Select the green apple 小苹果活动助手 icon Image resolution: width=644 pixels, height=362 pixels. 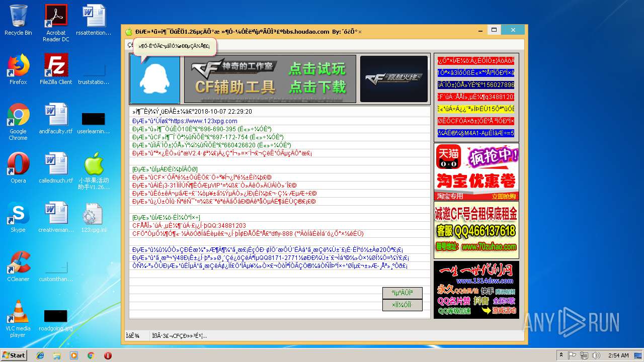[x=94, y=171]
